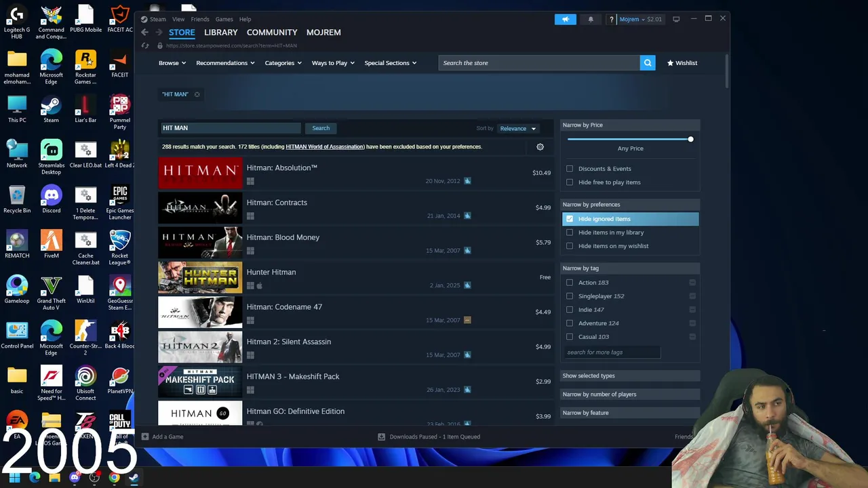Follow the HITMAN World of Assassination link
The image size is (868, 488).
(x=325, y=146)
